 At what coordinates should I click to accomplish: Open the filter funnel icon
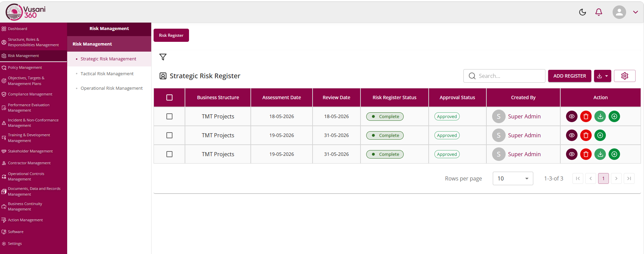[x=163, y=57]
